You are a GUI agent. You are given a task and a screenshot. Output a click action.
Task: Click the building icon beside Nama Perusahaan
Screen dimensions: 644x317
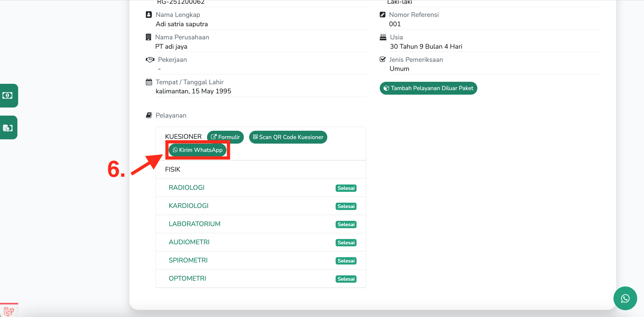click(149, 37)
